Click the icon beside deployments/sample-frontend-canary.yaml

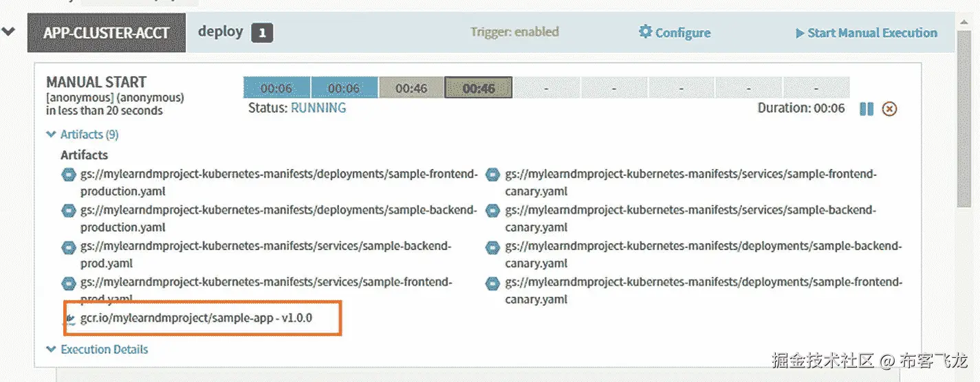492,282
